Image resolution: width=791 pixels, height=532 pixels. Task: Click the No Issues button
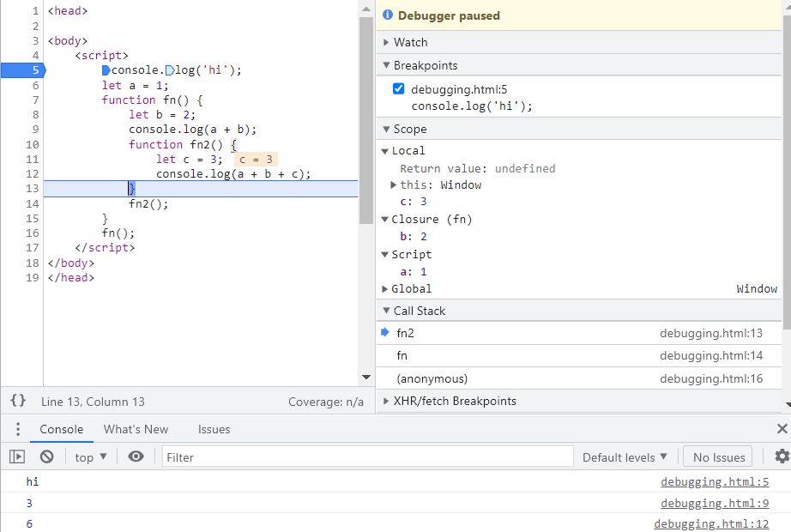coord(718,457)
